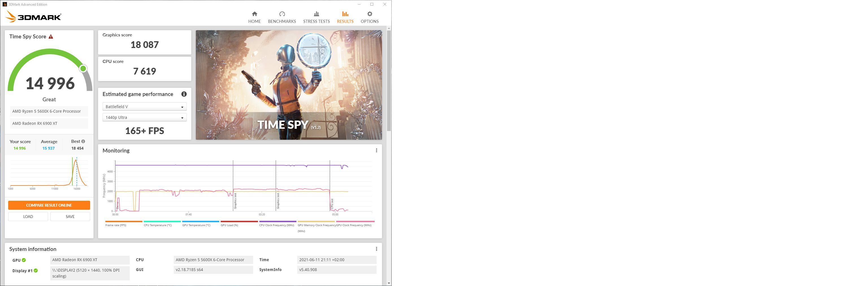Image resolution: width=868 pixels, height=286 pixels.
Task: Click the Time Spy Score warning triangle
Action: click(51, 37)
